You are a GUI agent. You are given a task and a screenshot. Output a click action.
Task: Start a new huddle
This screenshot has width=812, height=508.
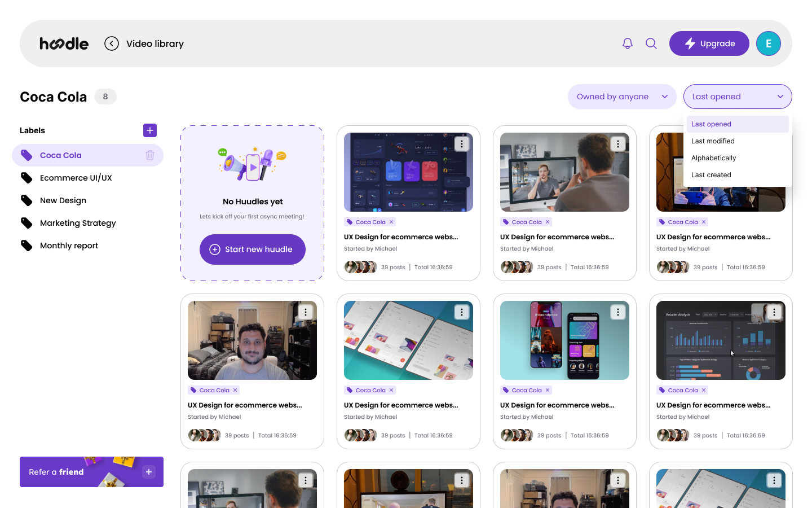pos(253,249)
